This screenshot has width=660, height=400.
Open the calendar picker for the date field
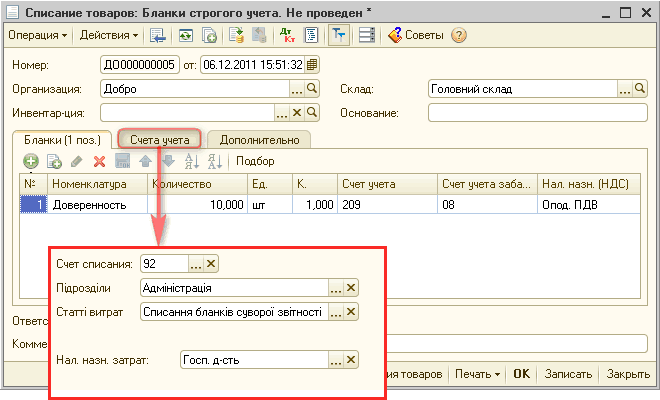[312, 65]
